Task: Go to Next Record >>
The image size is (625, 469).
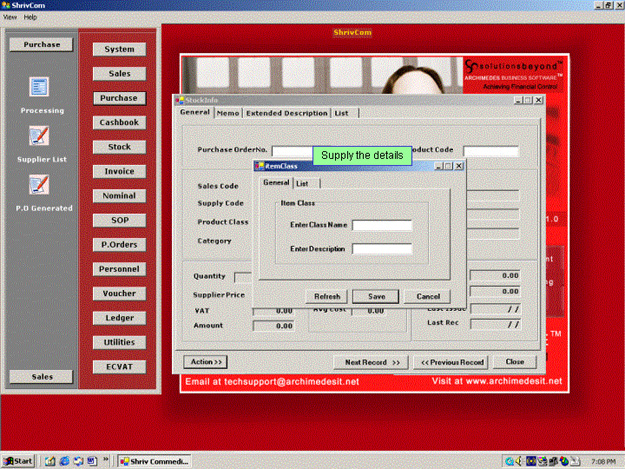Action: [372, 361]
